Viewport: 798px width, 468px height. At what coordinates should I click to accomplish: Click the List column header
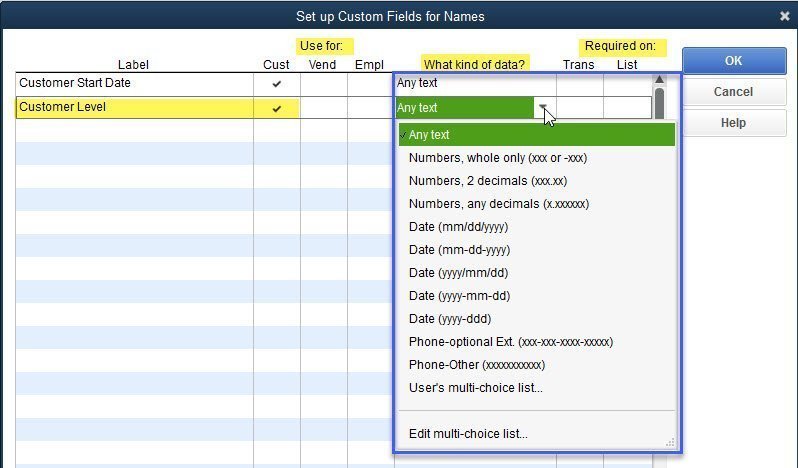627,65
